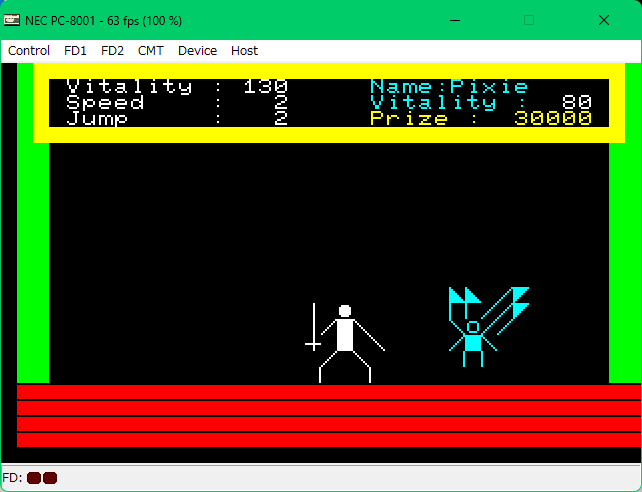
Task: Click the red striped floor area
Action: click(x=328, y=415)
